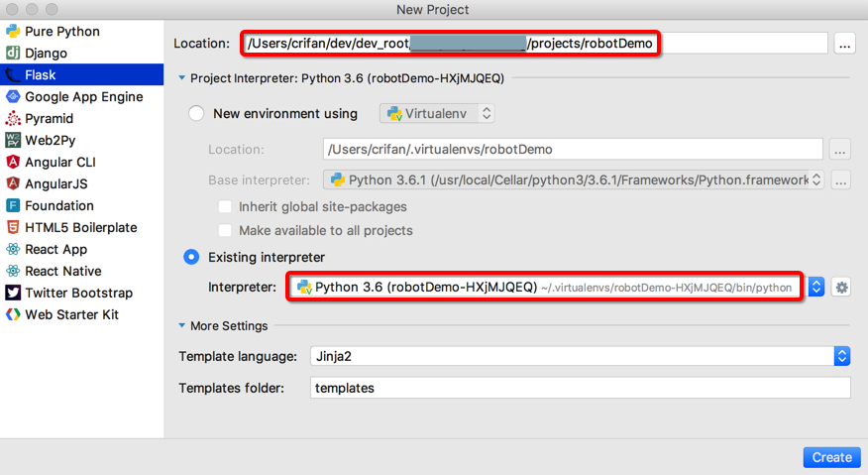This screenshot has height=475, width=868.
Task: Choose Web2Py project type
Action: click(81, 140)
